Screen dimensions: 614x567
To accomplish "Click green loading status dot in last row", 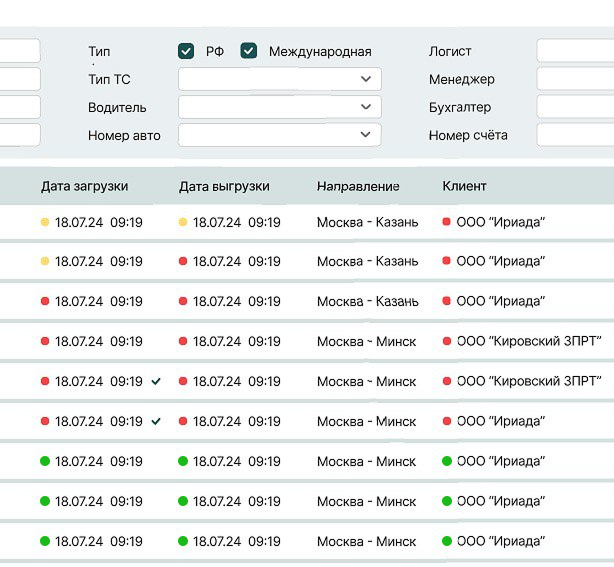I will [x=45, y=541].
